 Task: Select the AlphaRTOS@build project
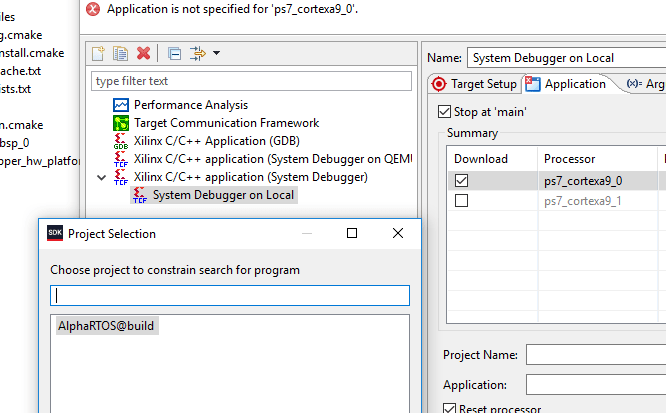click(x=106, y=326)
